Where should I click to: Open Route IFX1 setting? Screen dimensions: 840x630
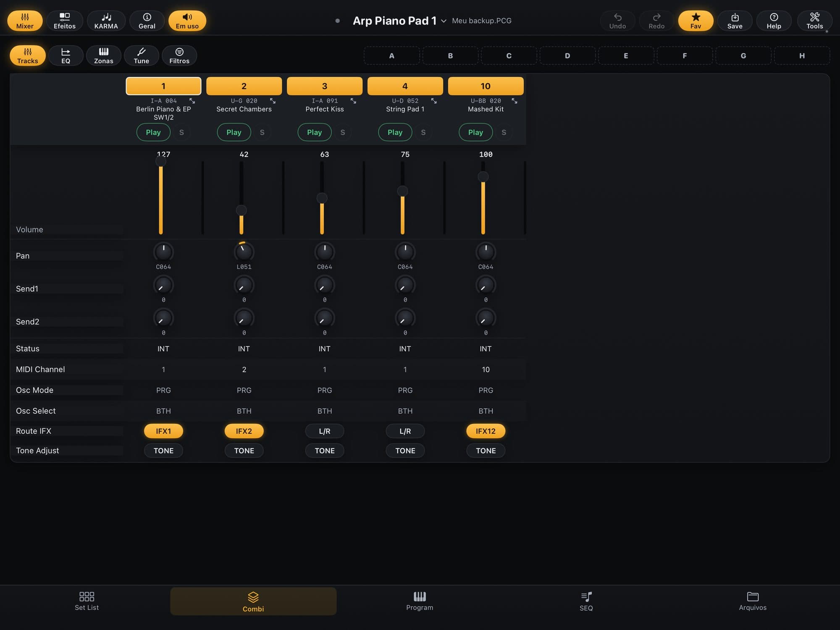[x=163, y=431]
